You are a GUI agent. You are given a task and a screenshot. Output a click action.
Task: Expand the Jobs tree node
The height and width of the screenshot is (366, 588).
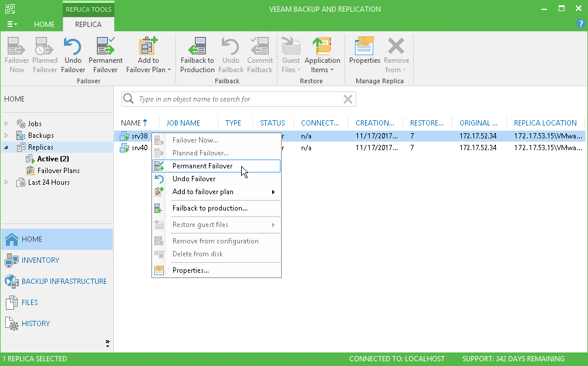pos(6,123)
